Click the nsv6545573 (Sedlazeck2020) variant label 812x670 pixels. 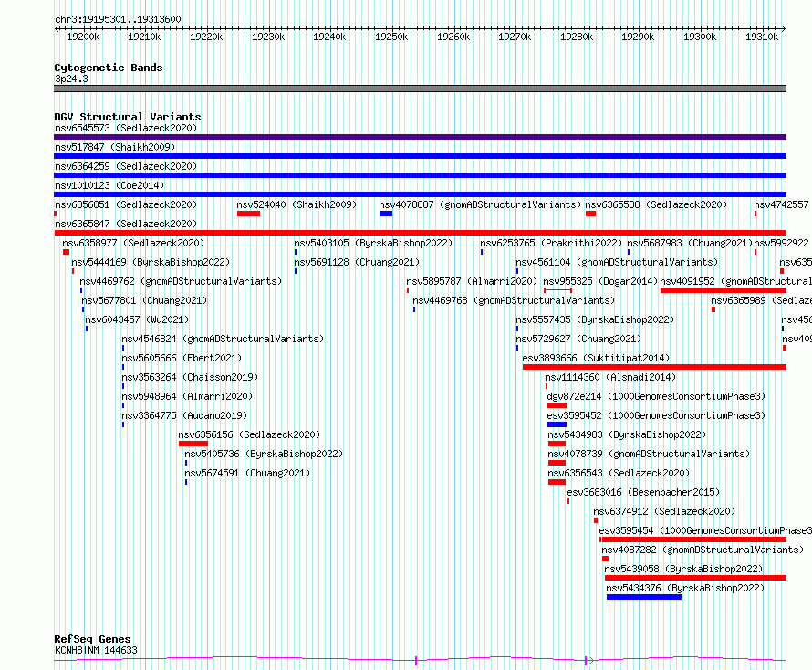click(x=126, y=128)
